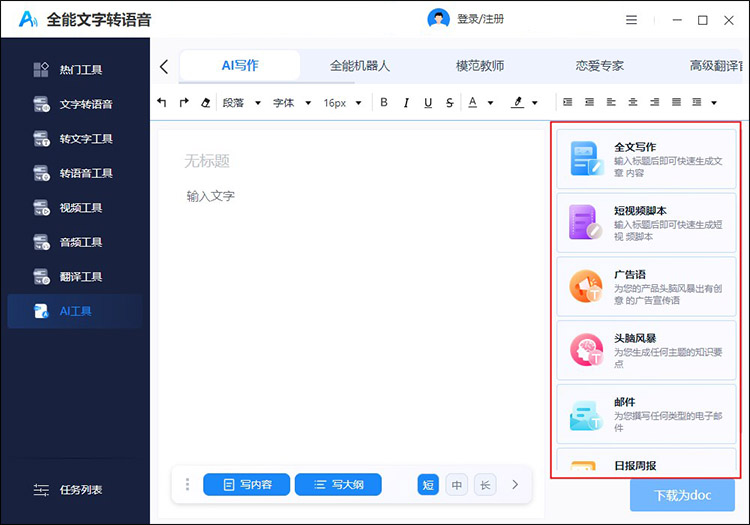750x525 pixels.
Task: Clear formatting with the eraser icon
Action: click(206, 102)
